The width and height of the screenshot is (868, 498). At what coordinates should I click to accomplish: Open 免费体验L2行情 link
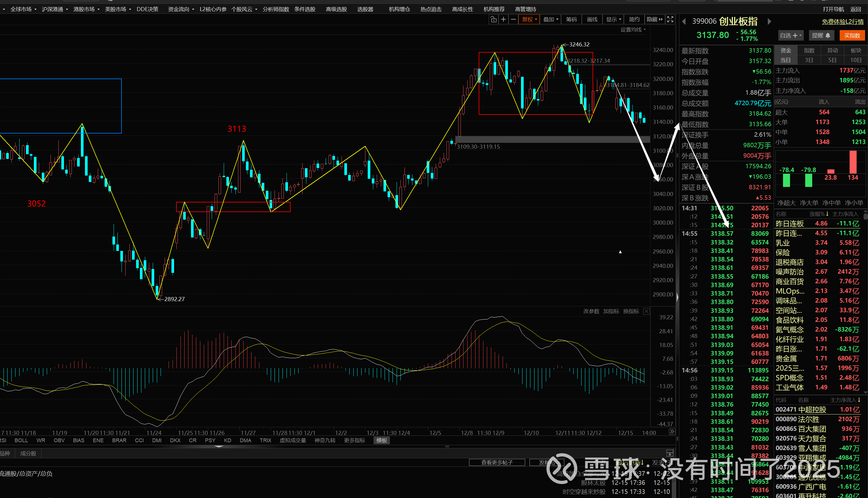point(843,22)
